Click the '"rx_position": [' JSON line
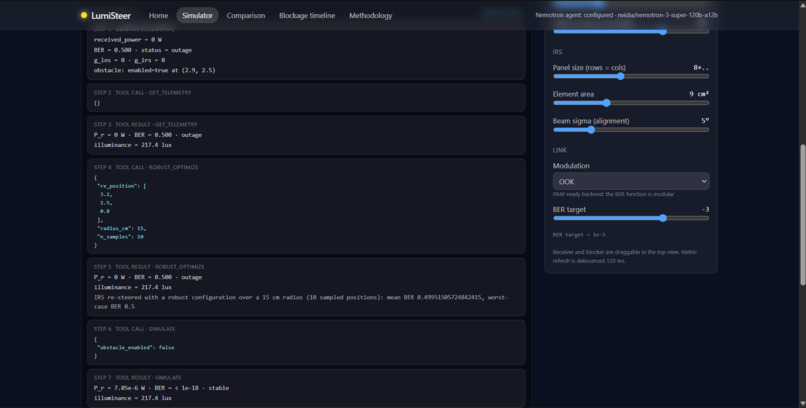806x408 pixels. (121, 186)
